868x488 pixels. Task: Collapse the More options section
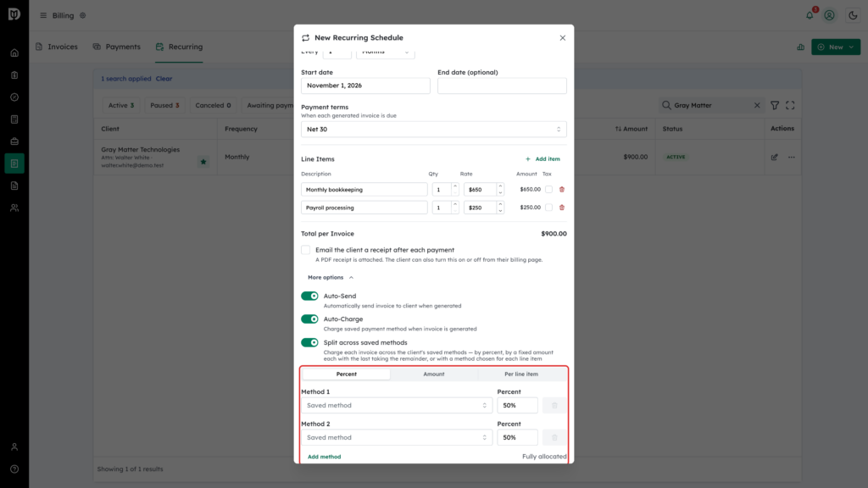(331, 277)
